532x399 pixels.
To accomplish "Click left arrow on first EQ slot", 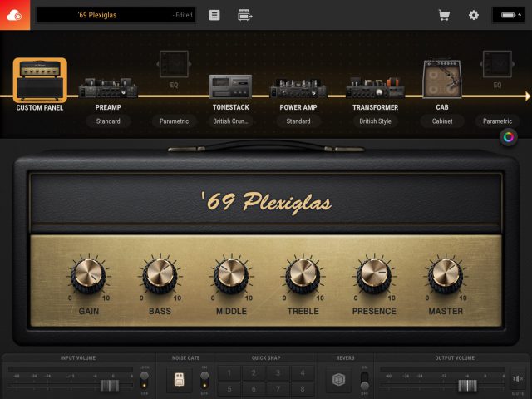I will pos(157,64).
